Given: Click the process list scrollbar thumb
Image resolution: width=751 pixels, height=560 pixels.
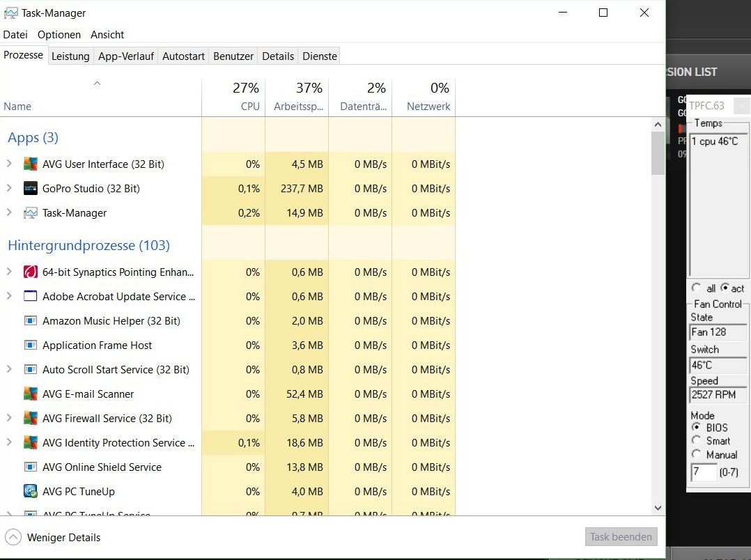Looking at the screenshot, I should pos(658,153).
